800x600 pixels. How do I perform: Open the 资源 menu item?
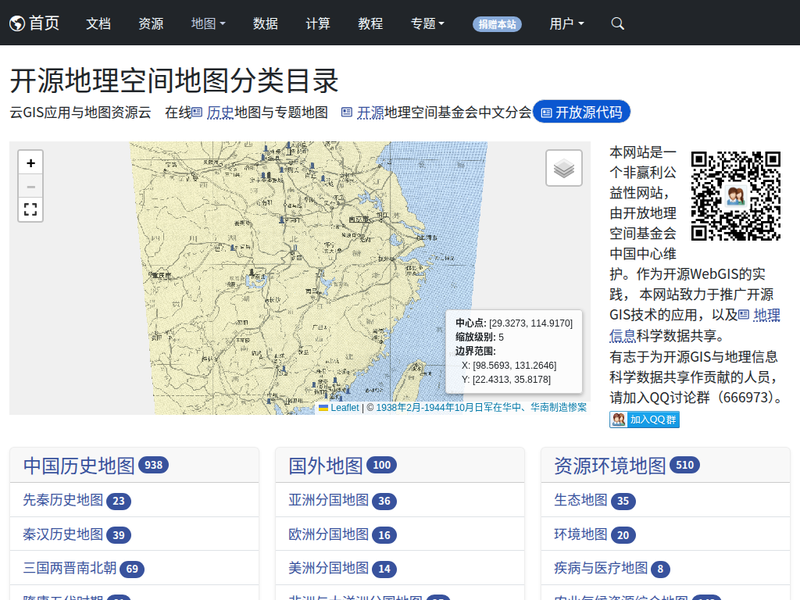click(151, 23)
